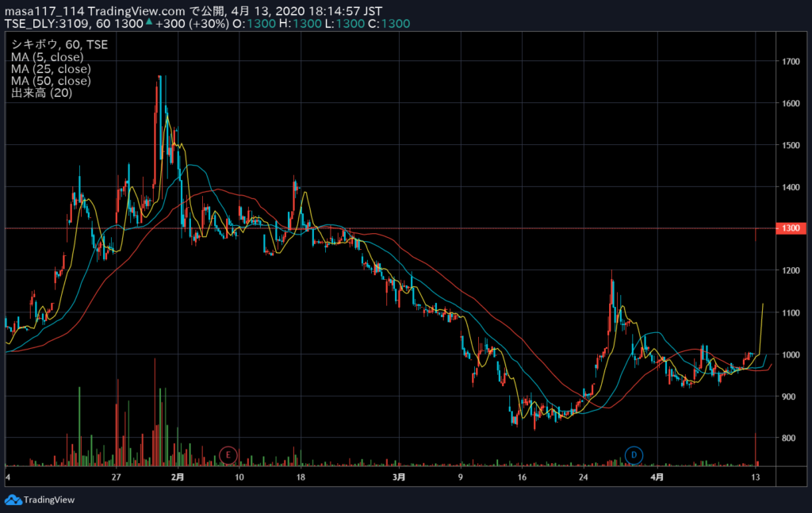The image size is (812, 513).
Task: Click the 1500 price axis label
Action: [x=791, y=145]
